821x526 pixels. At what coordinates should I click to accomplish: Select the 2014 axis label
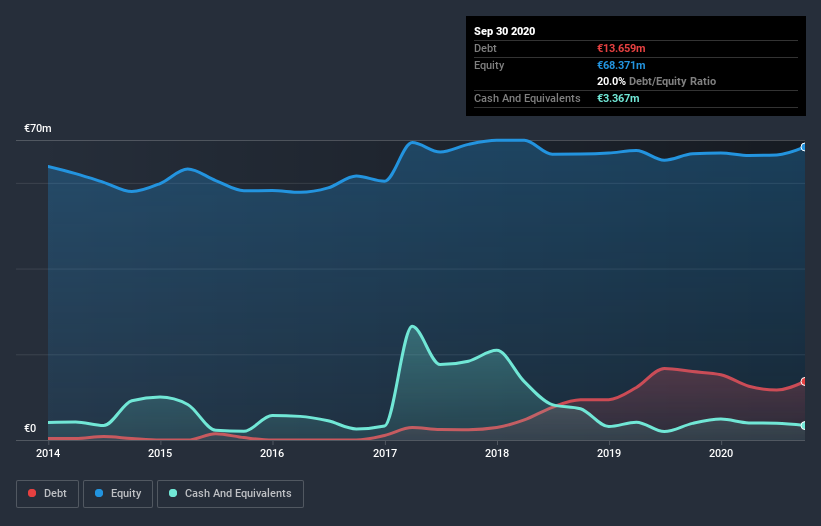click(48, 453)
